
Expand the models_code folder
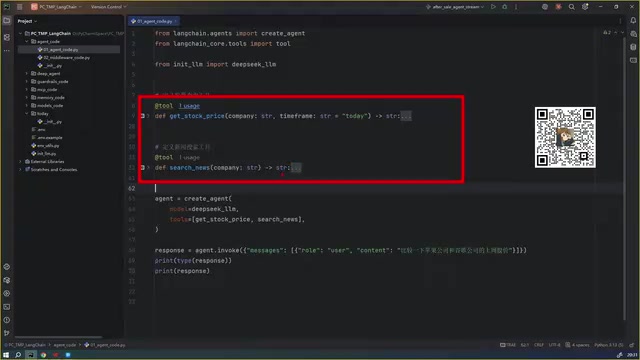pyautogui.click(x=27, y=106)
